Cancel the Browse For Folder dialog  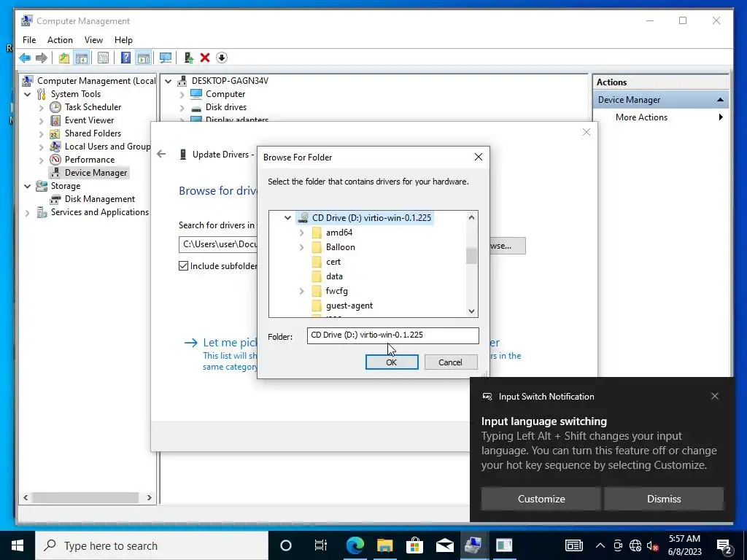point(450,362)
